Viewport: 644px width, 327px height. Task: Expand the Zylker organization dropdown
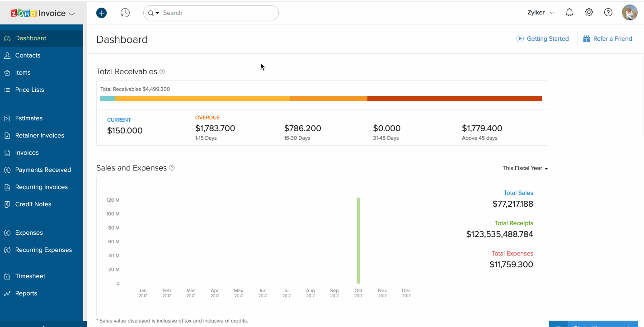click(541, 13)
